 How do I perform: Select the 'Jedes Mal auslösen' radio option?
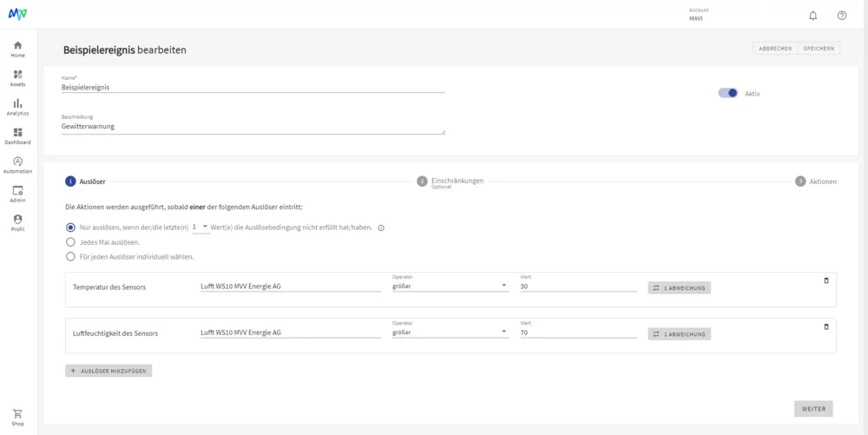pos(70,242)
